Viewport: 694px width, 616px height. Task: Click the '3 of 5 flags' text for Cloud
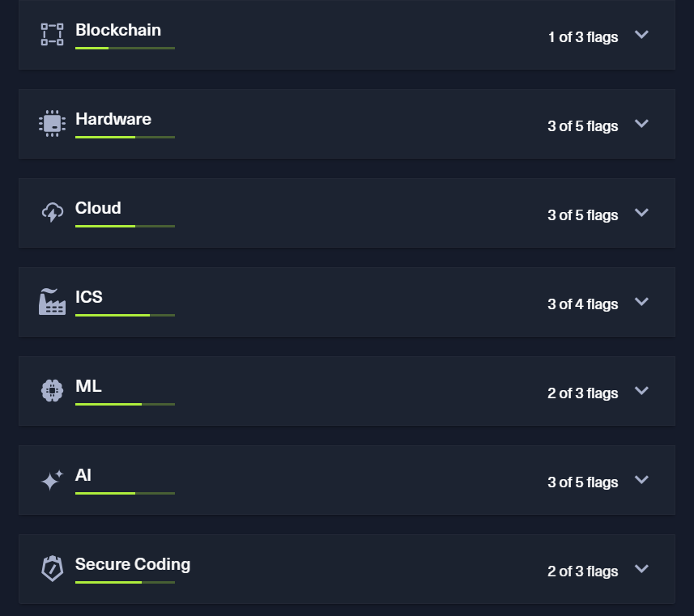[582, 215]
